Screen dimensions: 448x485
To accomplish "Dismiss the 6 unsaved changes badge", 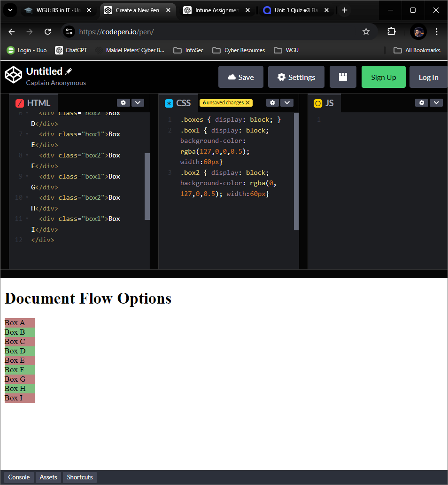I will point(247,103).
